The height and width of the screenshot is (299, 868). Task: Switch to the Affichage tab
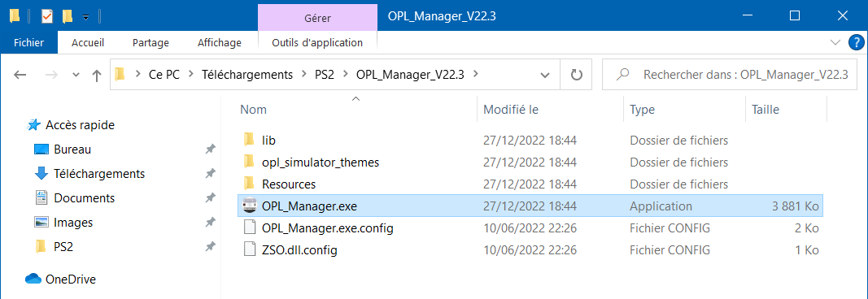[x=219, y=42]
